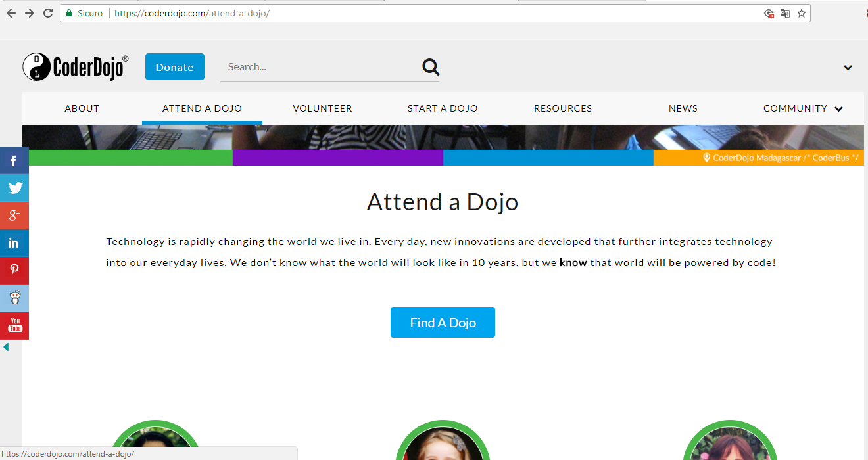Screen dimensions: 868x460
Task: Click the Find A Dojo button
Action: point(443,322)
